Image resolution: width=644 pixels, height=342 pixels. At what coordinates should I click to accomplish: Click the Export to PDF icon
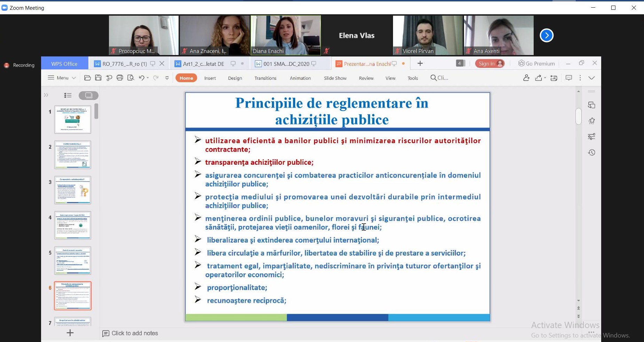109,78
